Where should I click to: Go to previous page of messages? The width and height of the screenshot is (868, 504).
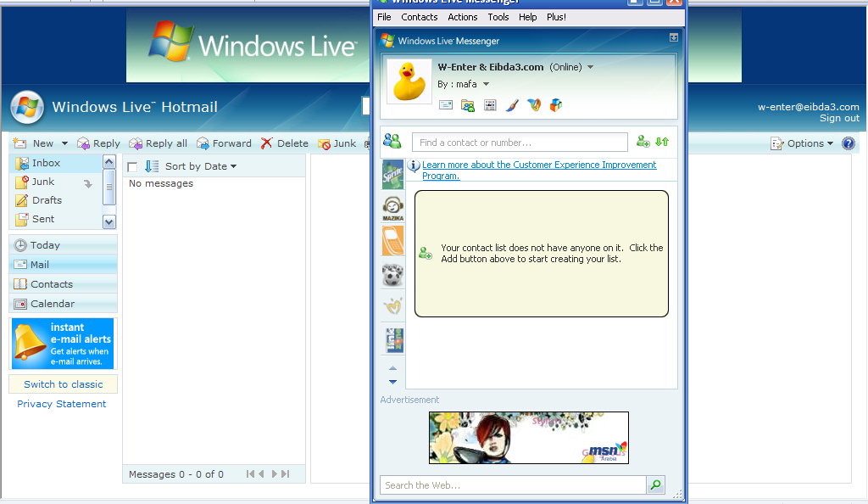tap(261, 474)
